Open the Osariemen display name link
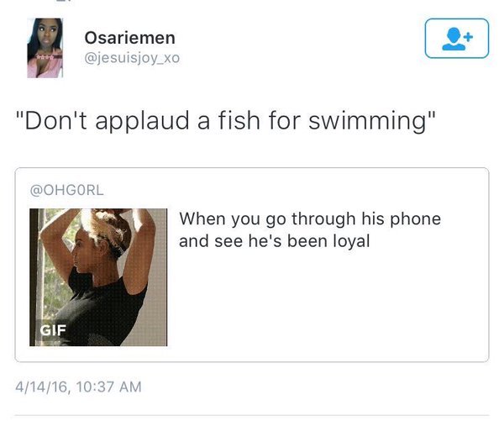Image resolution: width=504 pixels, height=421 pixels. tap(130, 38)
